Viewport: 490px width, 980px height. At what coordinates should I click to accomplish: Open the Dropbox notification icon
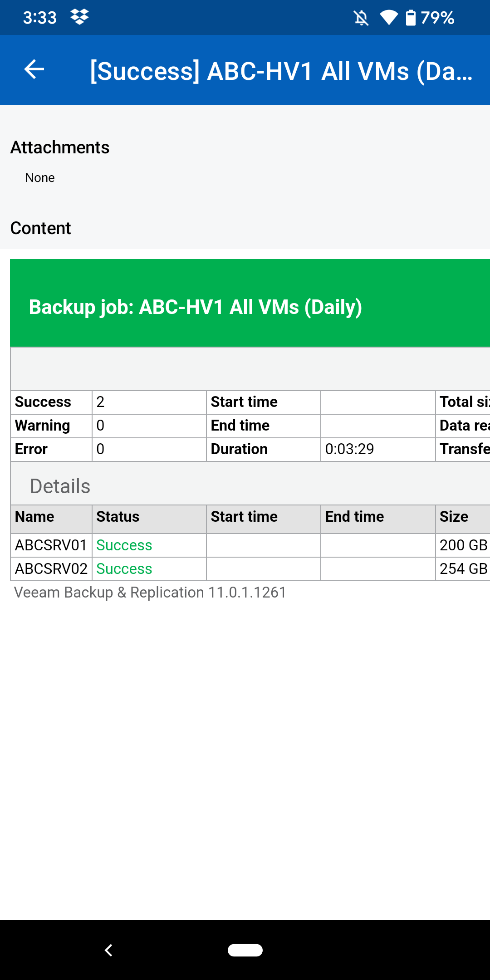(79, 17)
